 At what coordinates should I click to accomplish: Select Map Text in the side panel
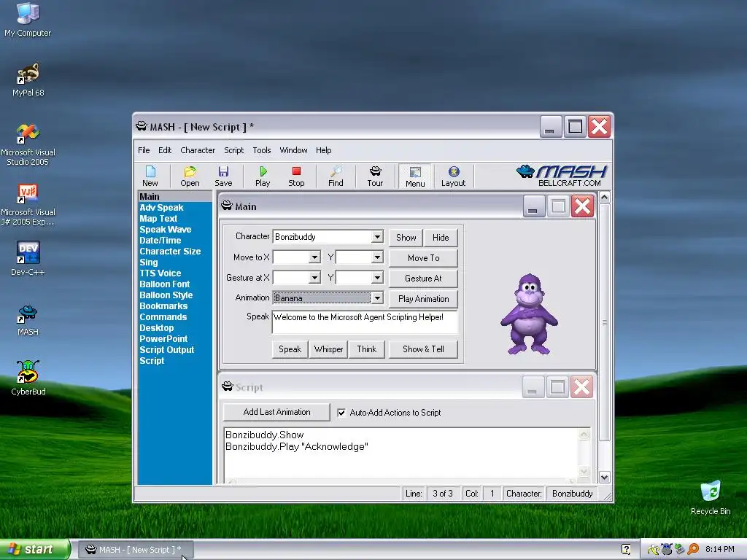(x=158, y=219)
